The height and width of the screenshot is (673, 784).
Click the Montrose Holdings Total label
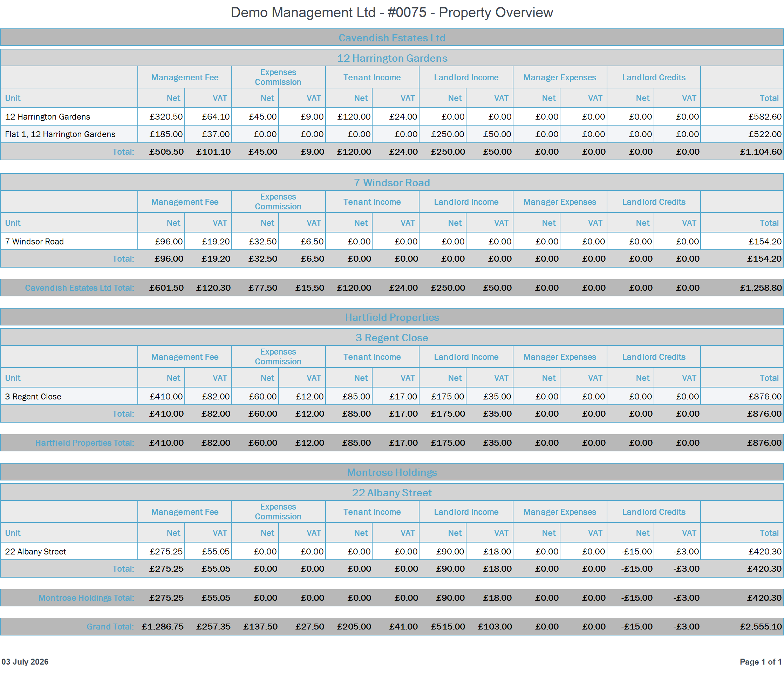coord(86,598)
